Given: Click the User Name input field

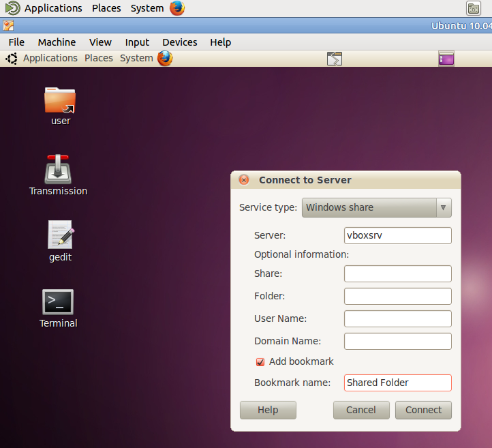Looking at the screenshot, I should pyautogui.click(x=397, y=319).
